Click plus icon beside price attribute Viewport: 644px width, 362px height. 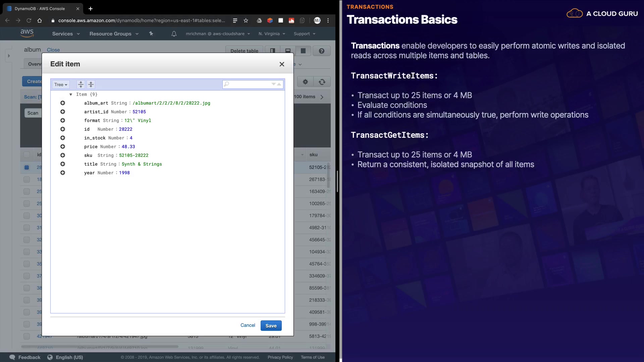click(63, 147)
